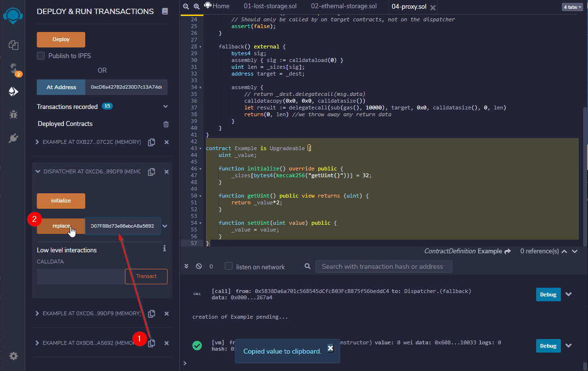Image resolution: width=588 pixels, height=371 pixels.
Task: Expand details of the Dispatcher fallback call log
Action: click(x=569, y=294)
